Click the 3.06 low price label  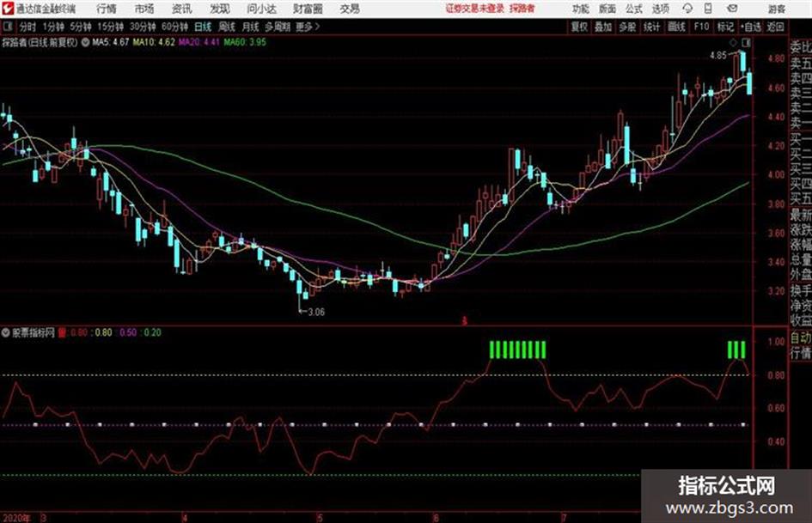[316, 312]
